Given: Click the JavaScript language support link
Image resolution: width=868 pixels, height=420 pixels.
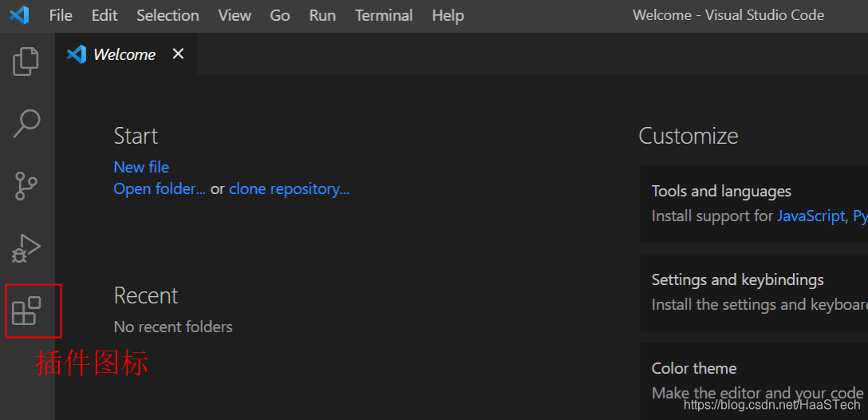Looking at the screenshot, I should (811, 216).
